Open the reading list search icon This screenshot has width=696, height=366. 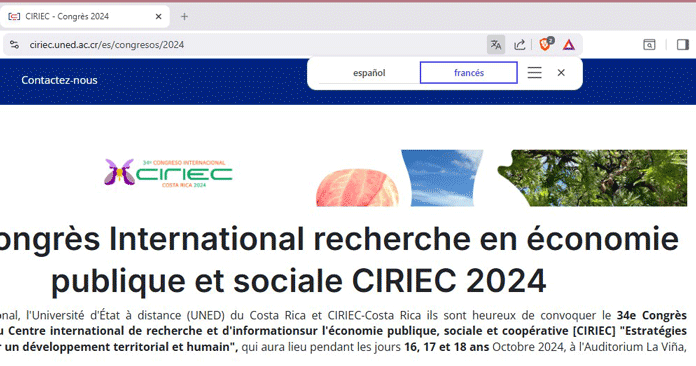(649, 45)
